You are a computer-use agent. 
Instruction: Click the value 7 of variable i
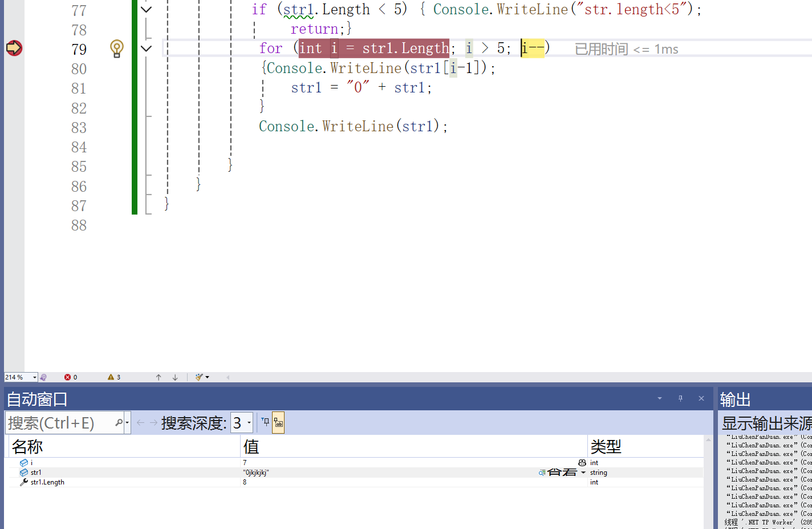click(x=245, y=463)
